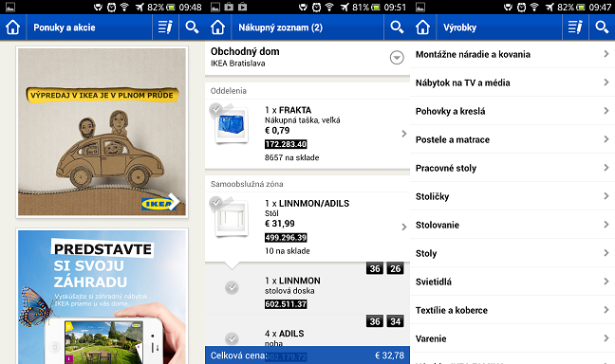
Task: Tap battery icon in Nákupný zoznam status bar
Action: pos(375,7)
